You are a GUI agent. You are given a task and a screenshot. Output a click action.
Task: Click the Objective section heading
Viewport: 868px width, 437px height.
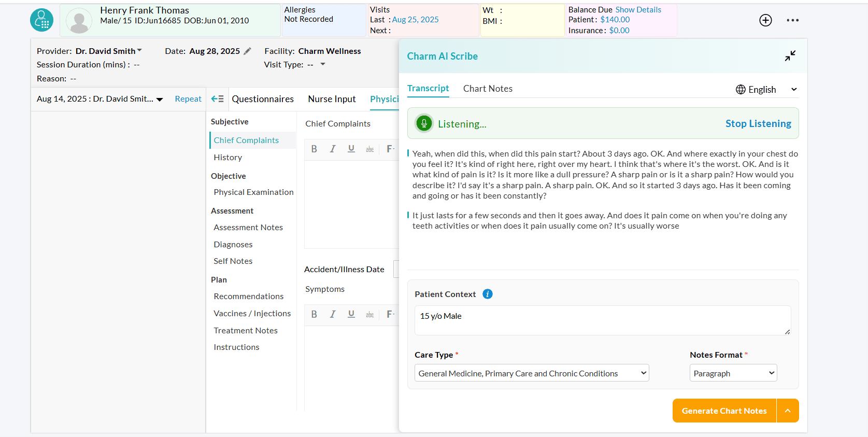pyautogui.click(x=229, y=176)
